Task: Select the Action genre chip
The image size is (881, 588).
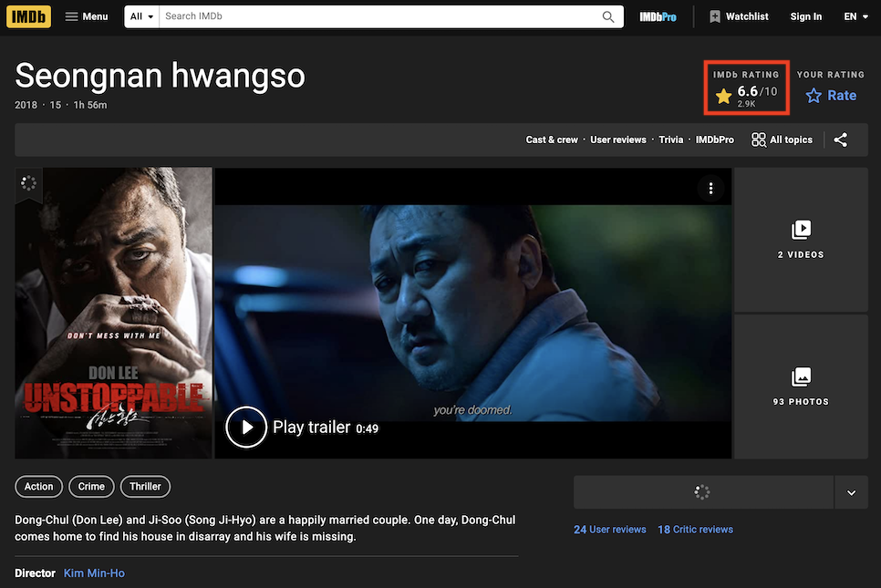Action: (x=39, y=486)
